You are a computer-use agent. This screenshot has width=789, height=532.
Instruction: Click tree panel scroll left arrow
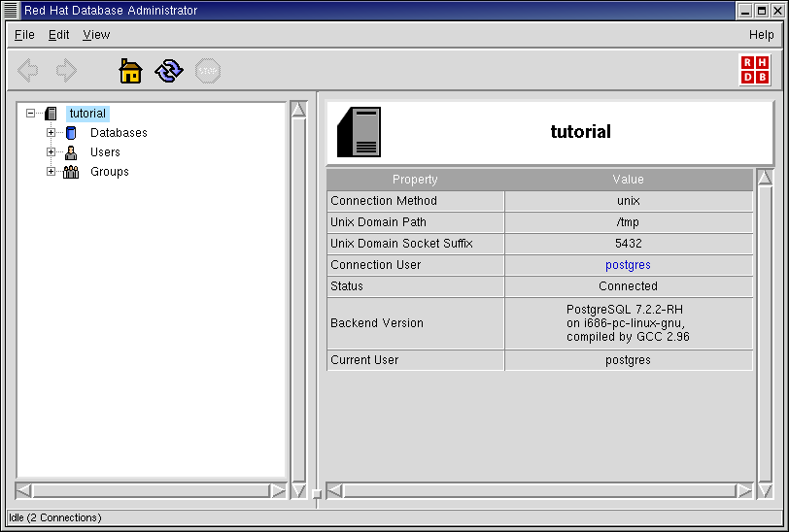(23, 490)
